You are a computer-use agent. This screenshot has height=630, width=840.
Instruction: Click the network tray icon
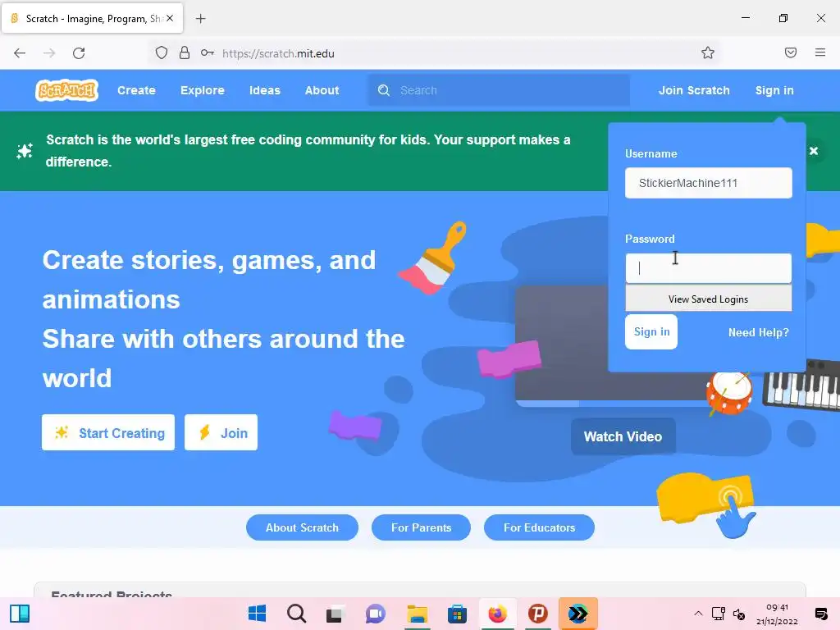[x=719, y=614]
